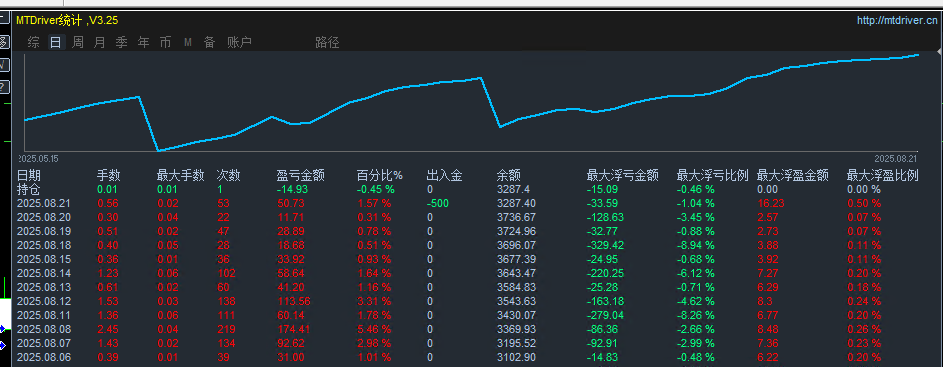This screenshot has width=943, height=367.
Task: Click the 百分比% column header
Action: (x=379, y=176)
